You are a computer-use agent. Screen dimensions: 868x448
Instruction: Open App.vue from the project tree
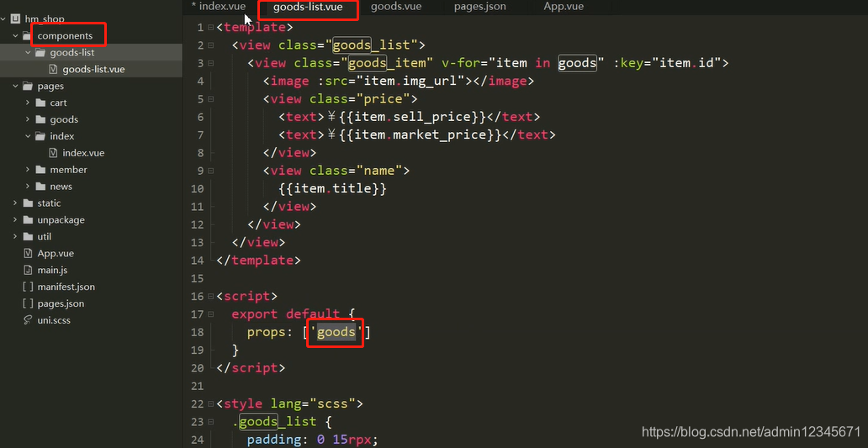(x=56, y=253)
